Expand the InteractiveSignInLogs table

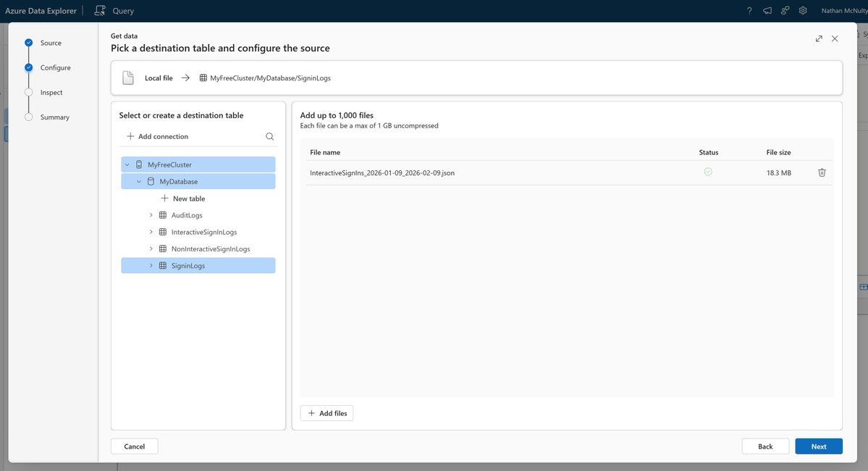[151, 232]
